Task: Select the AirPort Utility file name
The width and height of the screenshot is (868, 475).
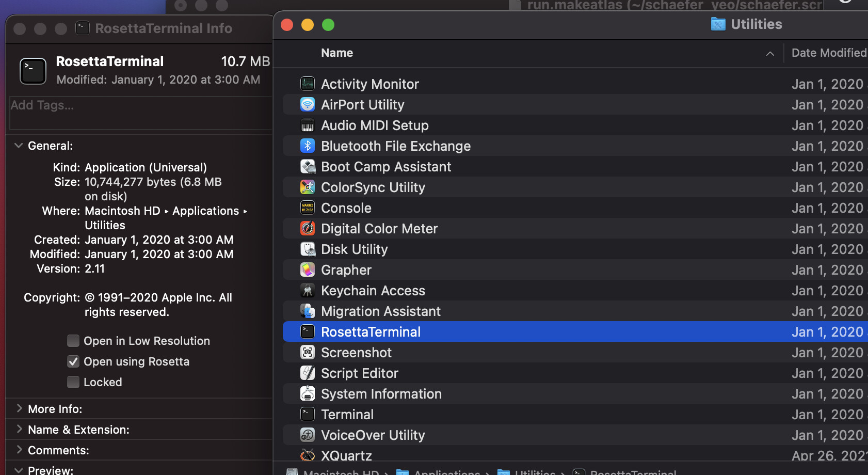Action: pyautogui.click(x=363, y=104)
